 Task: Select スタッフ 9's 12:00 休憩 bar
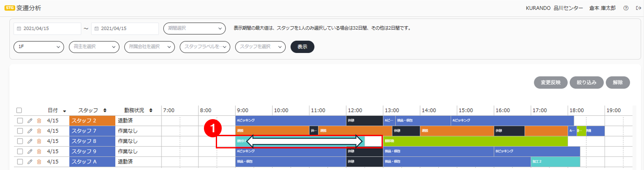(365, 151)
